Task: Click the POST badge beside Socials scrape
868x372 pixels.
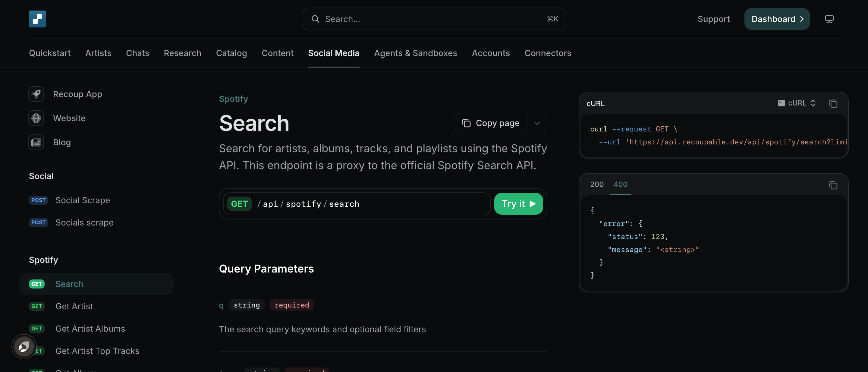Action: coord(38,222)
